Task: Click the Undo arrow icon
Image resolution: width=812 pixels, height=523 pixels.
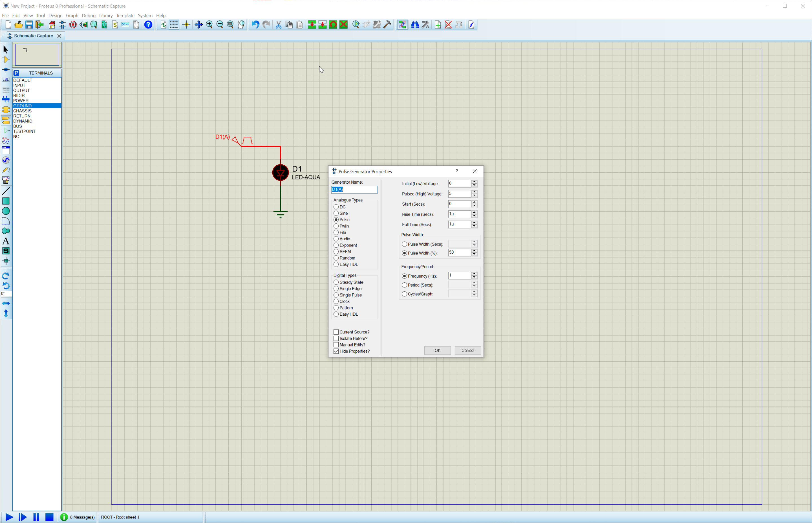Action: pyautogui.click(x=255, y=25)
